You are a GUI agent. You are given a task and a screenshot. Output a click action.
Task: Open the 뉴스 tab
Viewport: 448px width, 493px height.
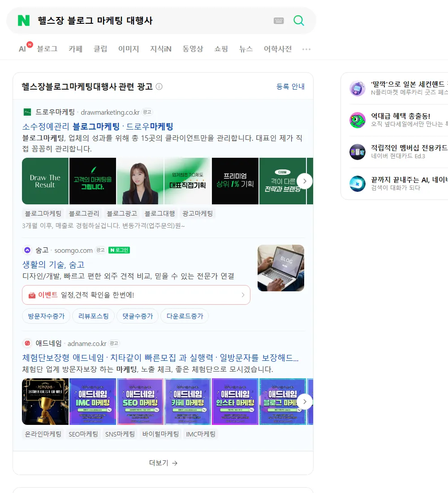246,49
